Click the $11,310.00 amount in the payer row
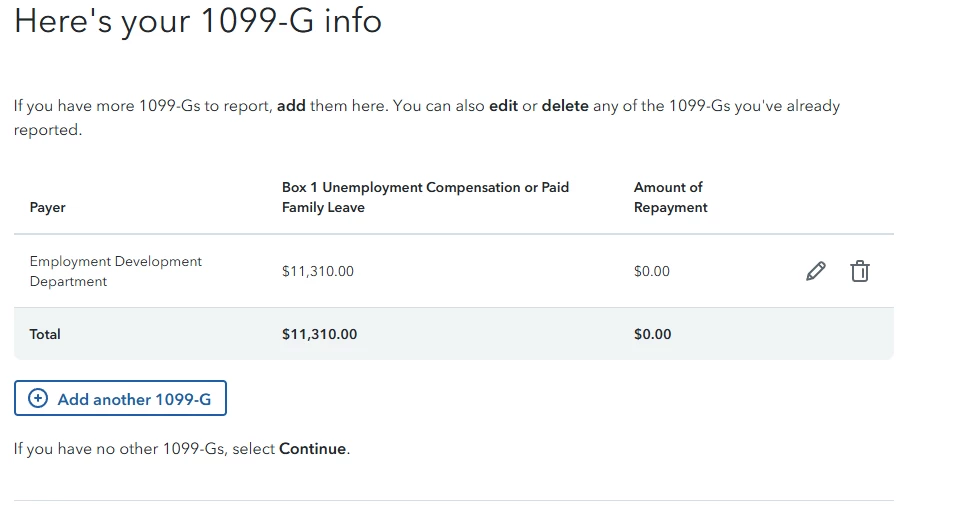Viewport: 954px width, 511px height. 318,271
